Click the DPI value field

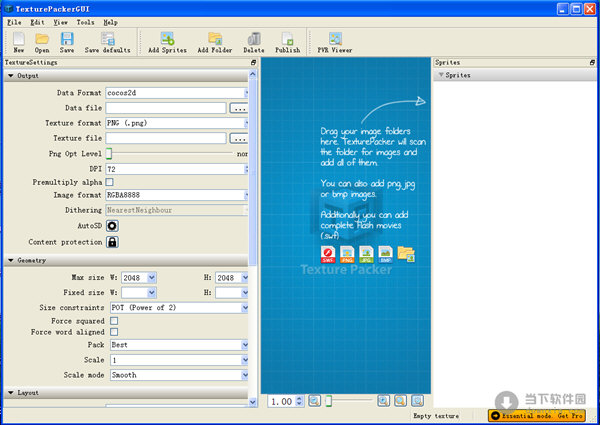[x=177, y=169]
